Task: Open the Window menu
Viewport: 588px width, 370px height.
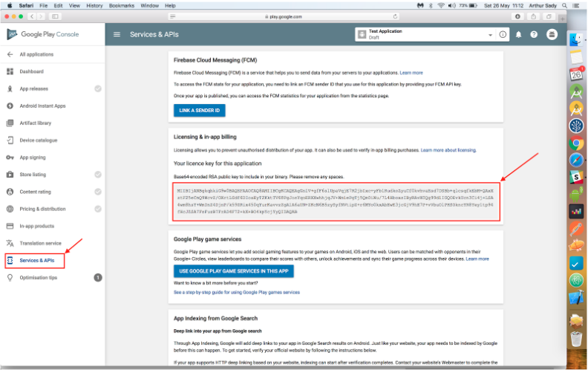Action: (x=150, y=6)
